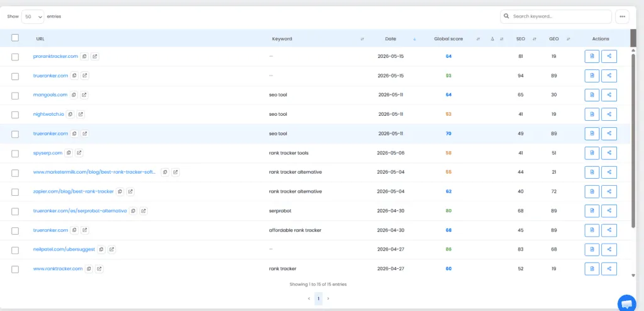View report for spyserp.com row

click(592, 153)
